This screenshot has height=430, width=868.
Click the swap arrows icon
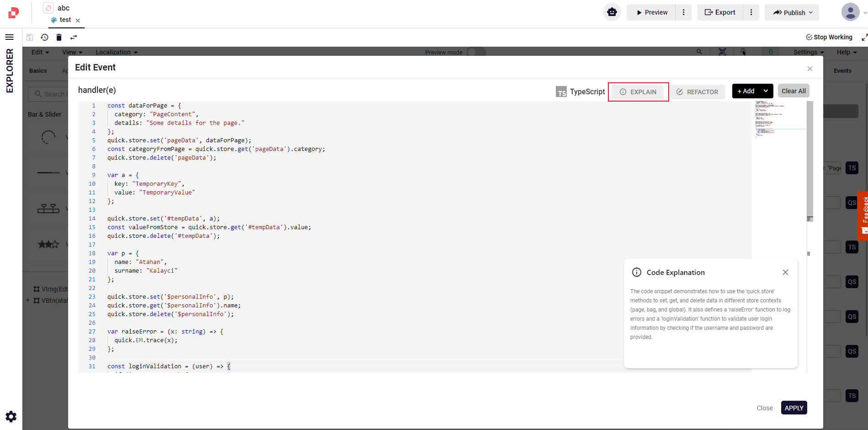click(x=74, y=38)
